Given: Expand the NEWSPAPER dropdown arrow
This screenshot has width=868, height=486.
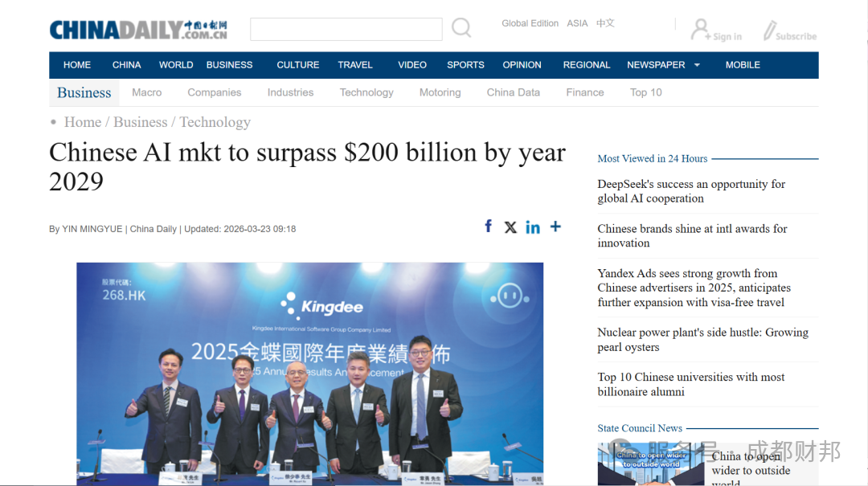Looking at the screenshot, I should [697, 65].
